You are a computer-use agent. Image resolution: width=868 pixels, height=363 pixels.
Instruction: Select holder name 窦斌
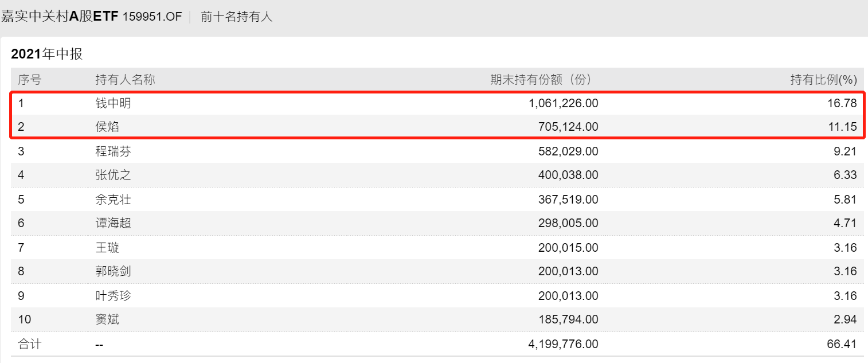tap(107, 319)
